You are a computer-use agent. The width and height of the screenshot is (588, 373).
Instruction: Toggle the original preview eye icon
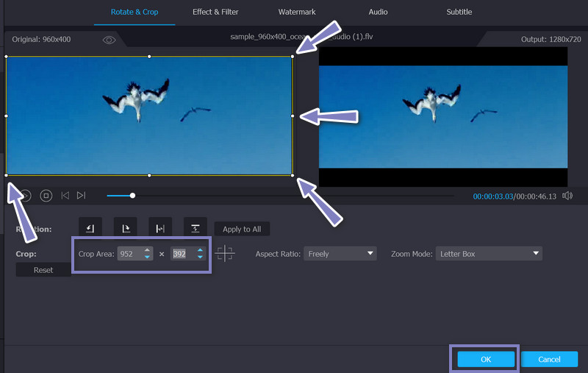pos(109,40)
